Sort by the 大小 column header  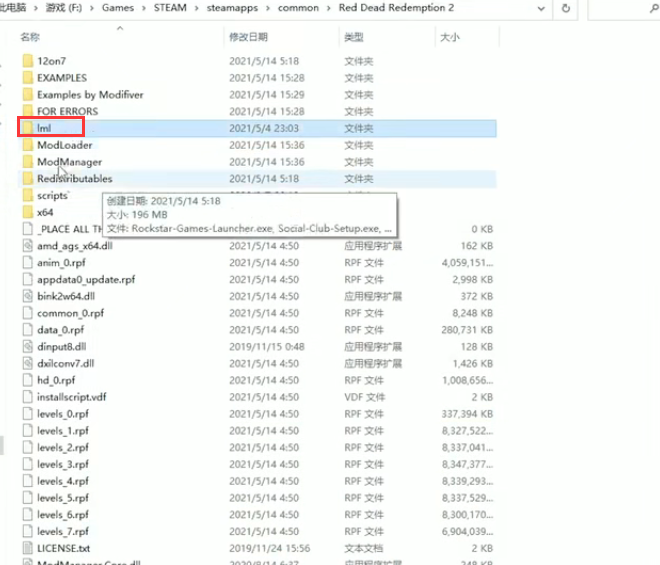450,37
